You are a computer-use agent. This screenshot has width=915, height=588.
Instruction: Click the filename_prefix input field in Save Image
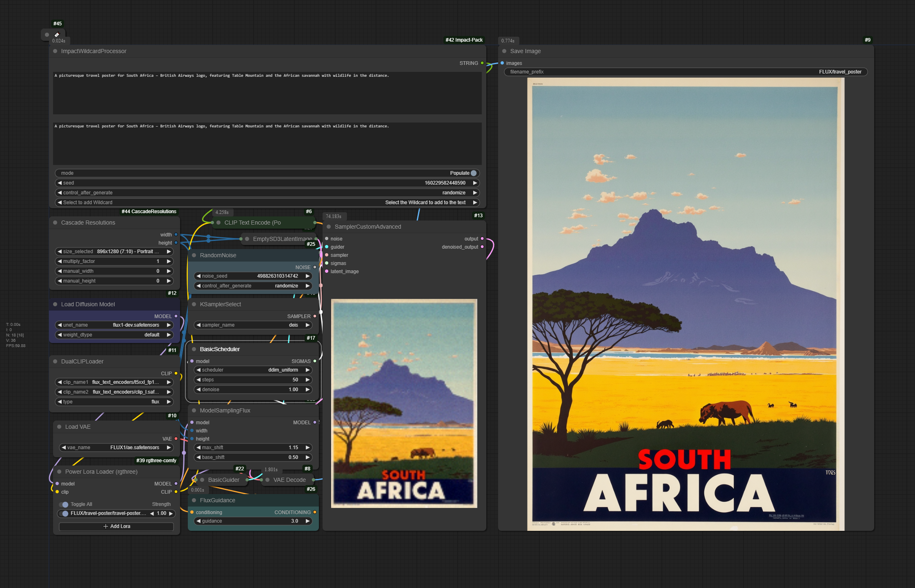click(x=686, y=72)
